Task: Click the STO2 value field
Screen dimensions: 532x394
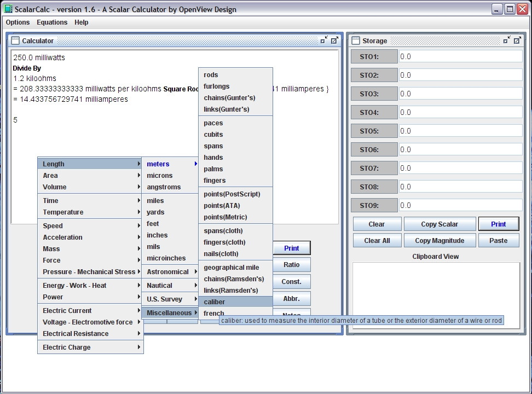Action: click(460, 75)
